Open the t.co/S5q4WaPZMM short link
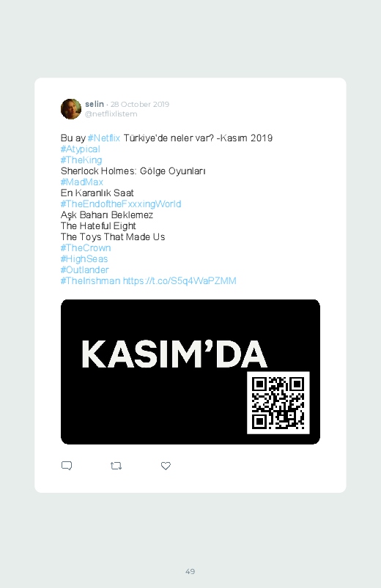The height and width of the screenshot is (588, 381). coord(180,280)
